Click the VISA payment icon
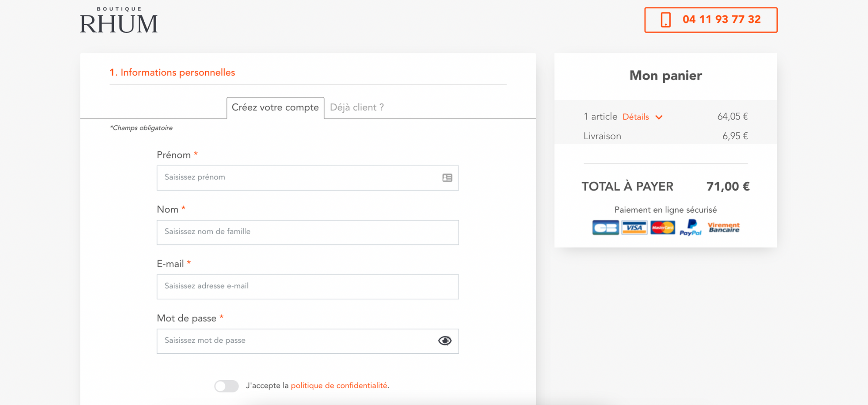 pos(634,228)
